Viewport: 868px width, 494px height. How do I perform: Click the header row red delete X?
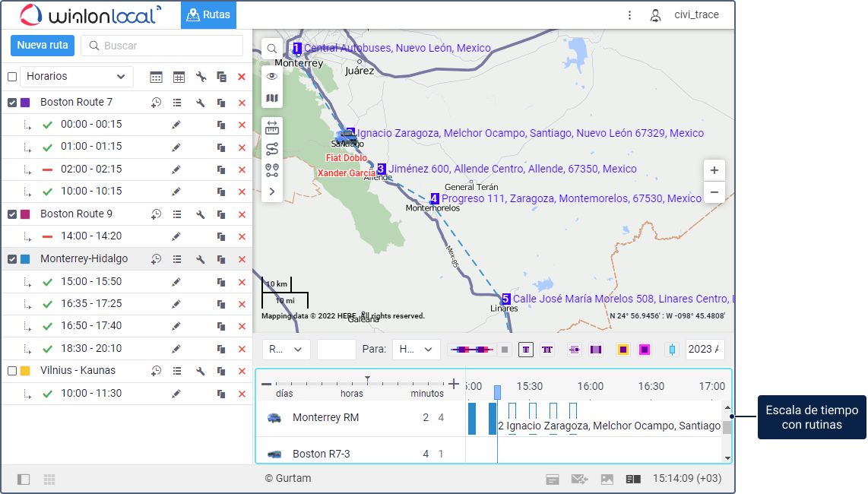tap(242, 77)
